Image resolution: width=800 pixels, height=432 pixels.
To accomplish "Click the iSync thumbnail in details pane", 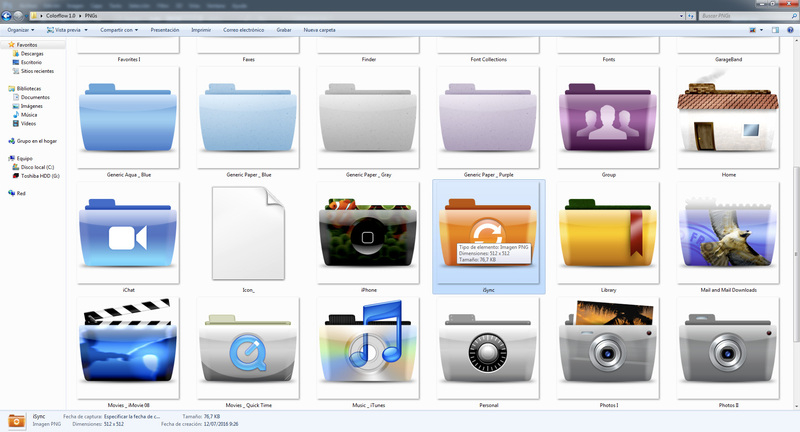I will [16, 421].
